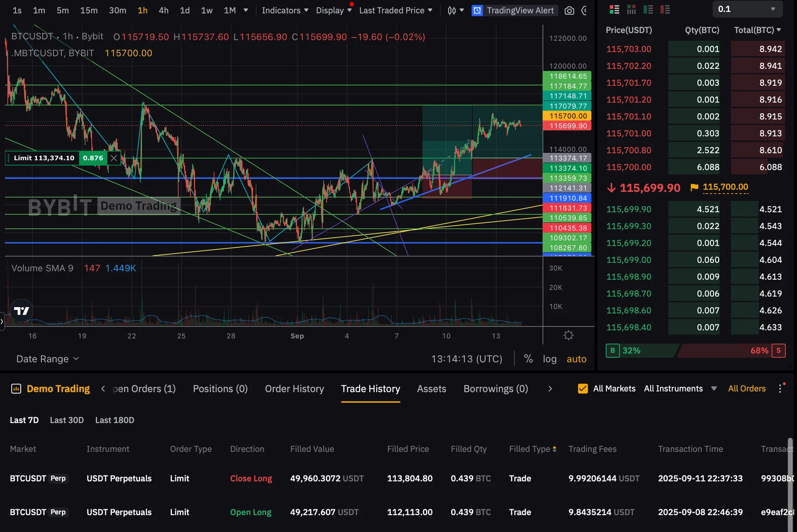Expand more timeframes arrow after 1M

[x=246, y=10]
